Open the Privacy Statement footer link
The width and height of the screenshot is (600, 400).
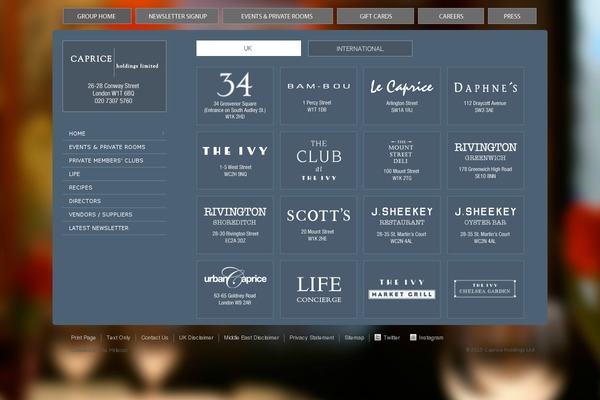tap(311, 338)
